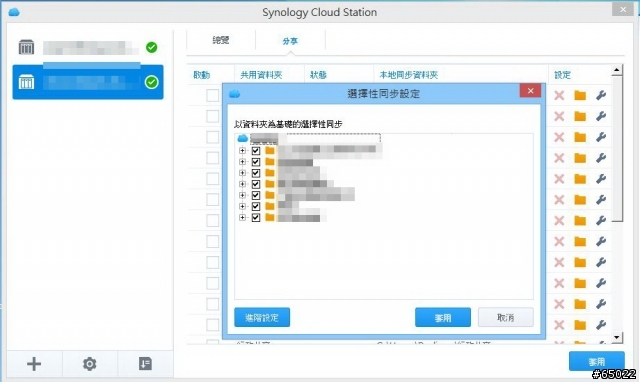Open the orange folder icon in fifth row
640x382 pixels.
580,179
